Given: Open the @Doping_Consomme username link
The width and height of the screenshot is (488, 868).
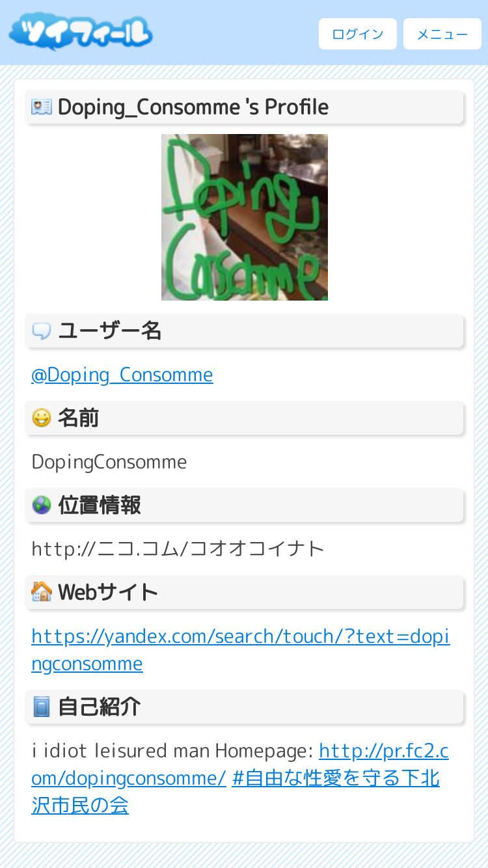Looking at the screenshot, I should (x=122, y=375).
